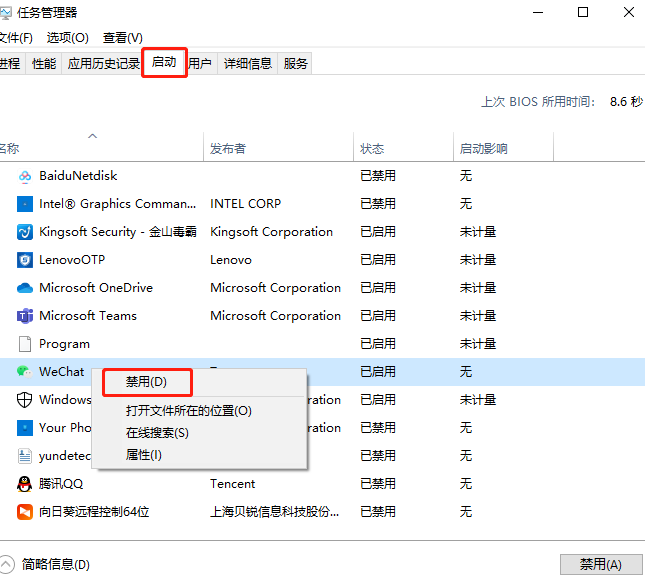Click the WeChat green icon
This screenshot has height=577, width=645.
click(x=25, y=372)
